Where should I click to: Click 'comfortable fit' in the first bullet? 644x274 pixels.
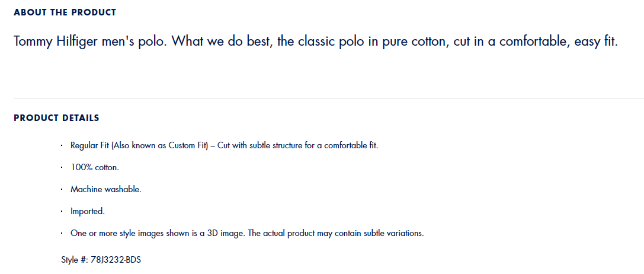coord(350,146)
